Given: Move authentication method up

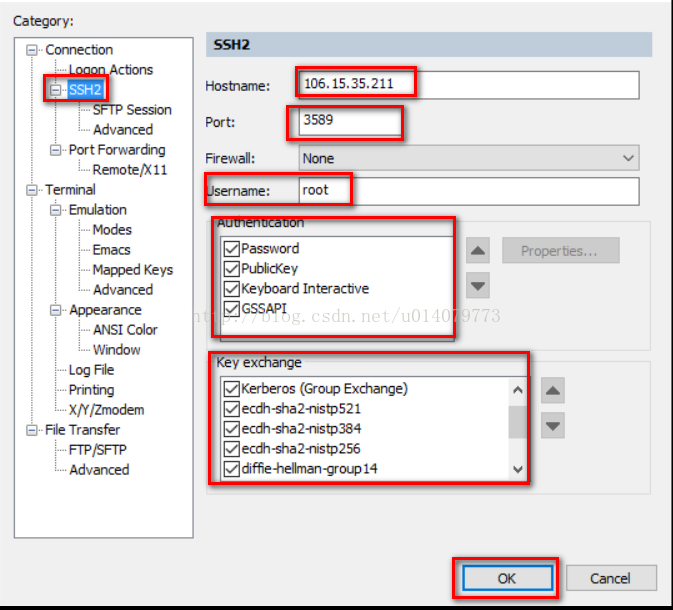Looking at the screenshot, I should 478,251.
